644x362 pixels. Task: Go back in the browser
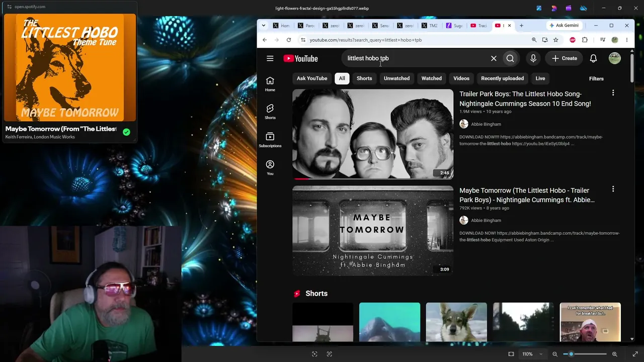[x=265, y=40]
